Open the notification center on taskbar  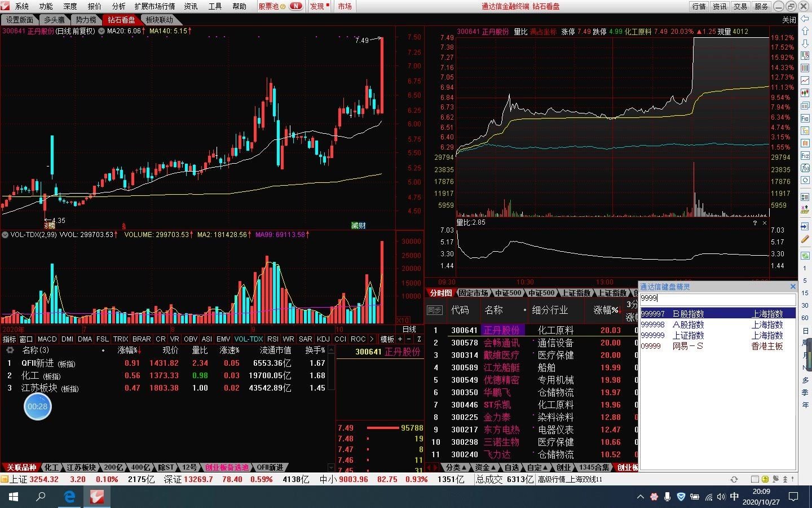coord(793,497)
